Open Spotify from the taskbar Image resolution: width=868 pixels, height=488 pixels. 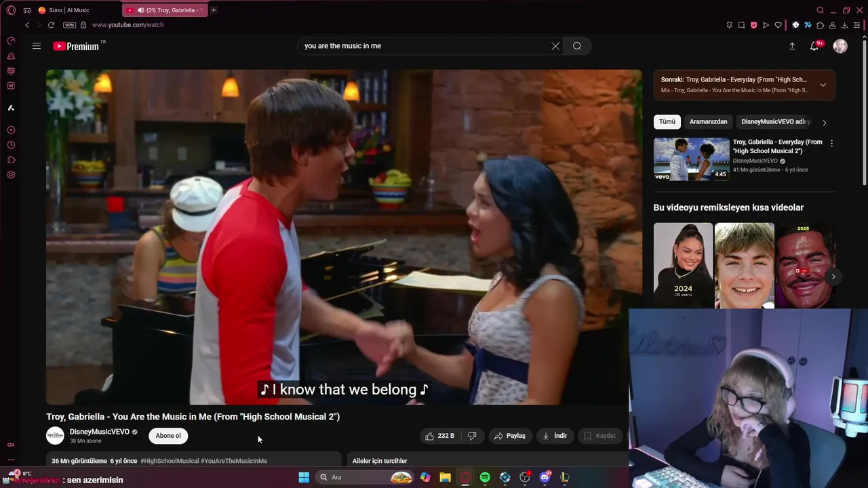(485, 477)
